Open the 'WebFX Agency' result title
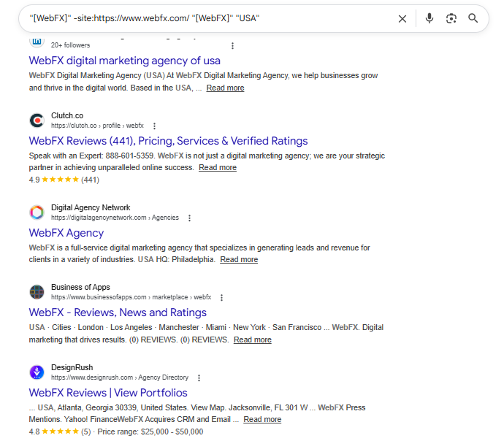504x441 pixels. point(66,233)
